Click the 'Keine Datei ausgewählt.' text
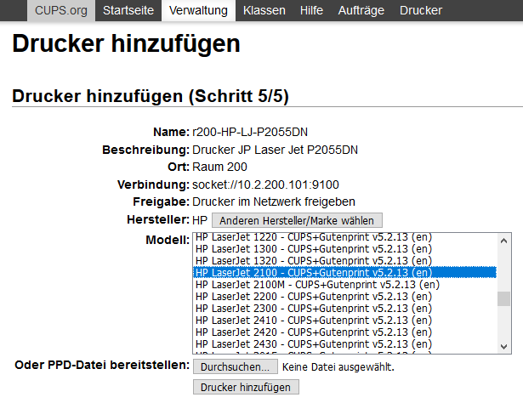The width and height of the screenshot is (523, 420). [338, 367]
